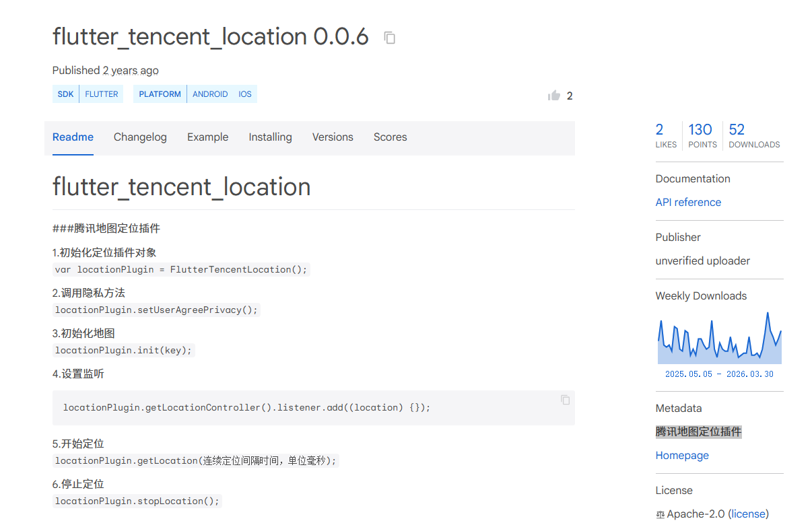This screenshot has height=525, width=812.
Task: Click the '2.调用隐私方法' step
Action: tap(89, 293)
